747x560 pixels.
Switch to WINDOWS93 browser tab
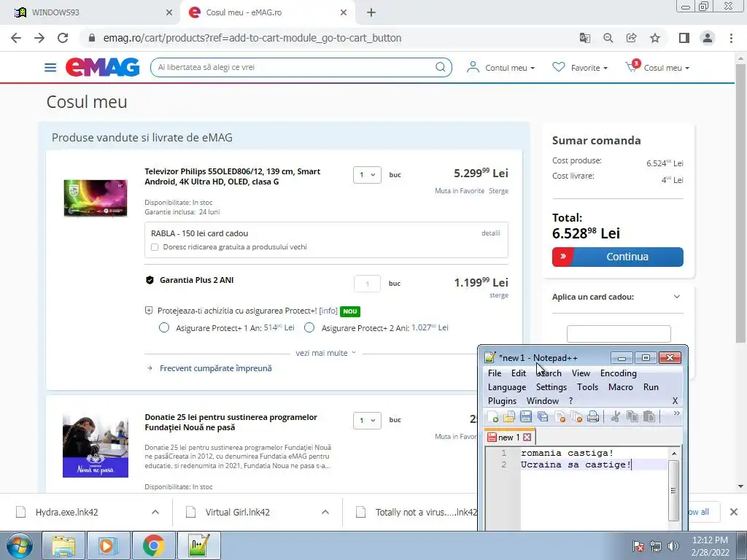(90, 13)
